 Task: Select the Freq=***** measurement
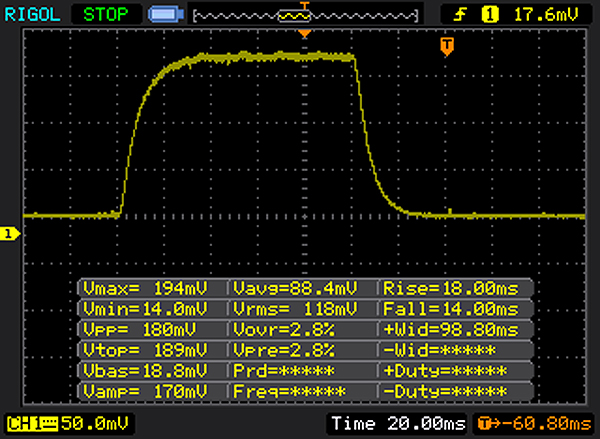(x=302, y=392)
